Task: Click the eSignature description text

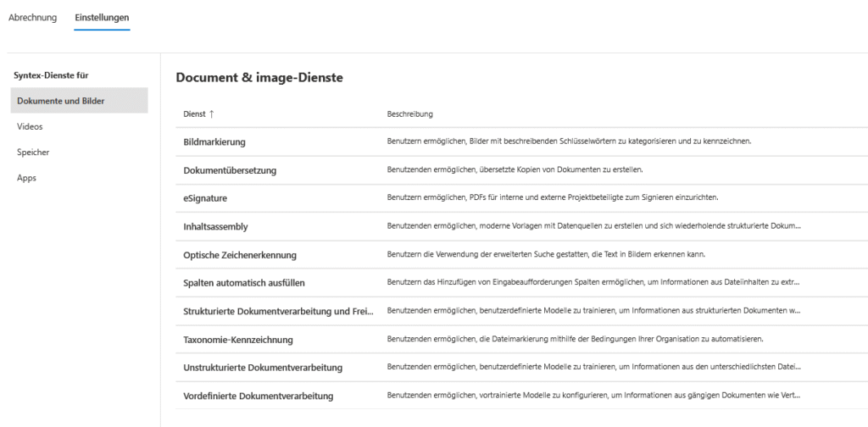Action: point(553,198)
